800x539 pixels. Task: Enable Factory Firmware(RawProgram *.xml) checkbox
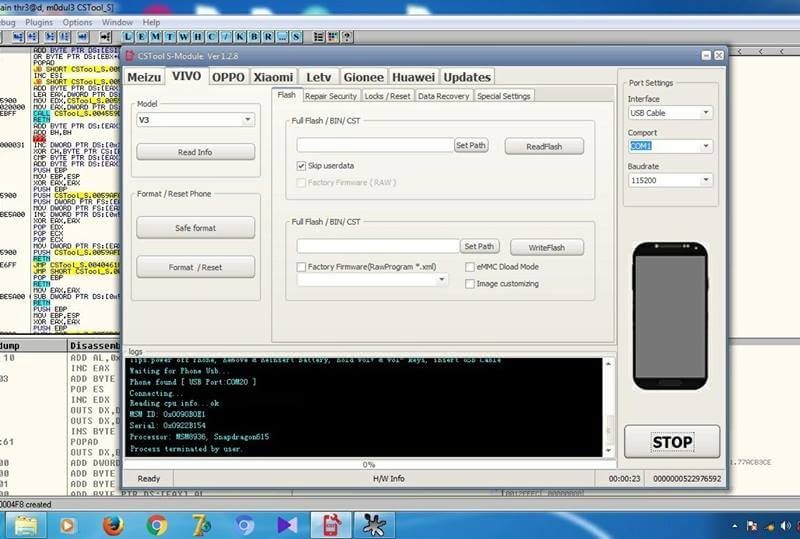pyautogui.click(x=301, y=267)
